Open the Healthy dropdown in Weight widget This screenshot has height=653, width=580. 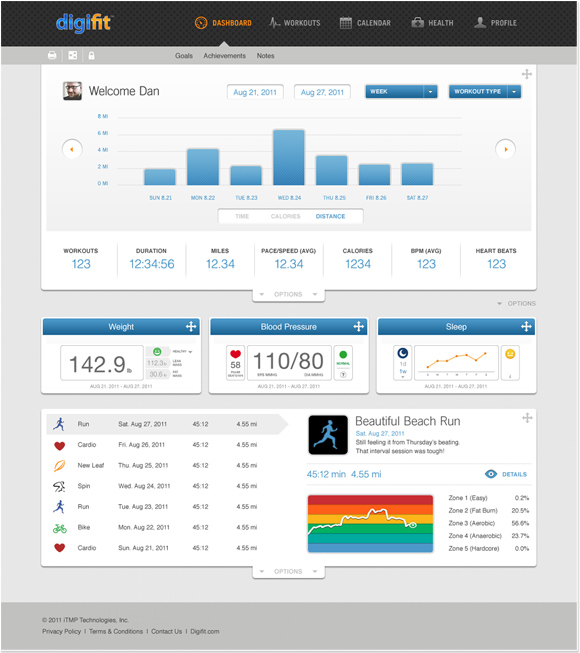click(x=182, y=351)
